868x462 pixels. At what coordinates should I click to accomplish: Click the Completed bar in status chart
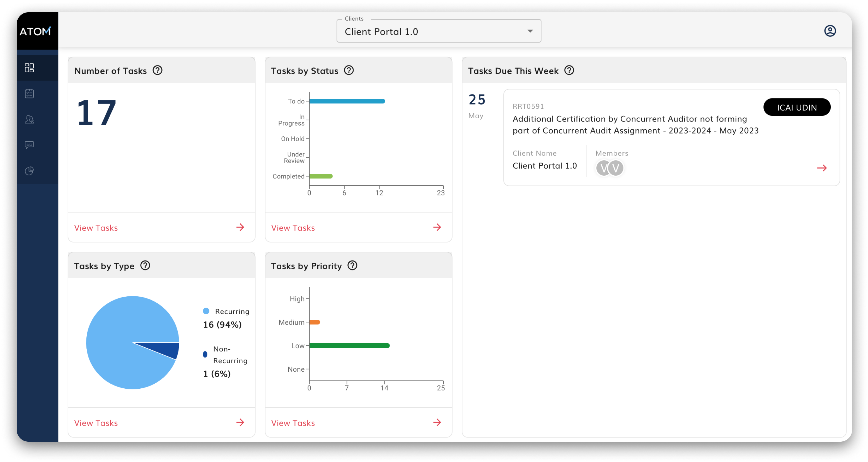pyautogui.click(x=321, y=176)
